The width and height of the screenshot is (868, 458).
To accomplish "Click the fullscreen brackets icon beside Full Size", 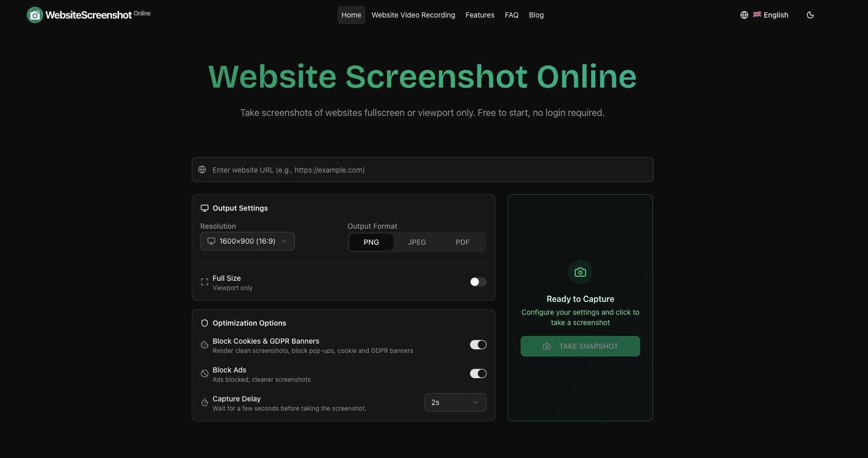I will point(205,282).
